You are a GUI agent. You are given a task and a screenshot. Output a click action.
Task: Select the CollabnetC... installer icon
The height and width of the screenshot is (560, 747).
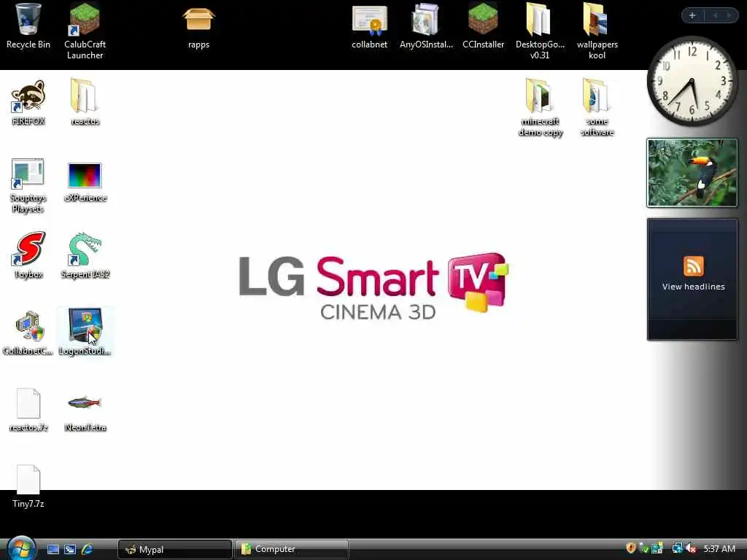28,332
